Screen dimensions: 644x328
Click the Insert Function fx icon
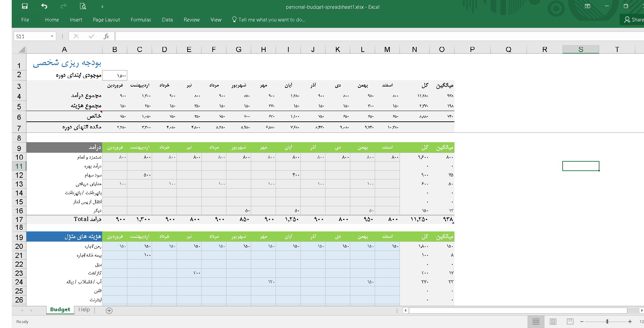106,36
